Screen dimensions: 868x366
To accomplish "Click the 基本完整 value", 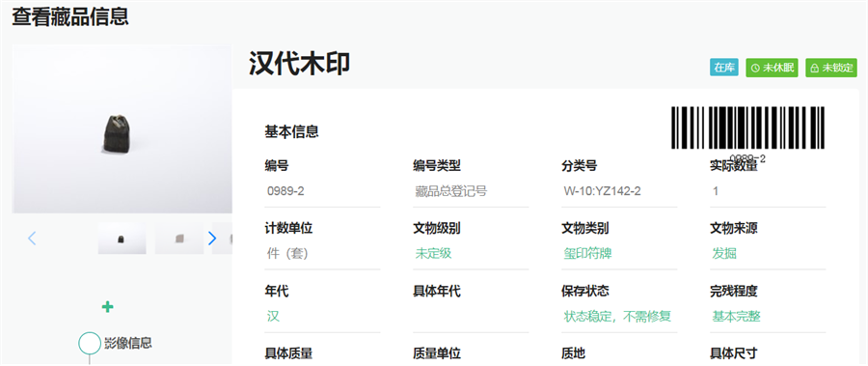I will 736,317.
